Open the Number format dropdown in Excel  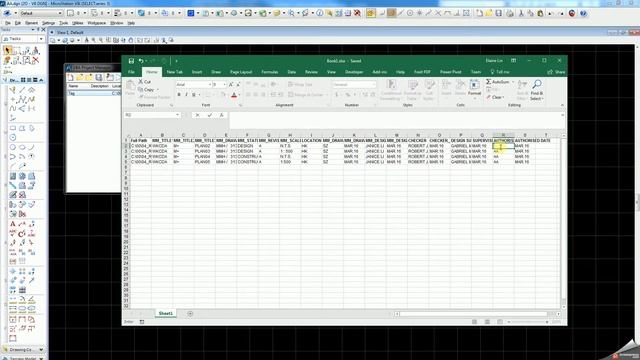(x=374, y=84)
